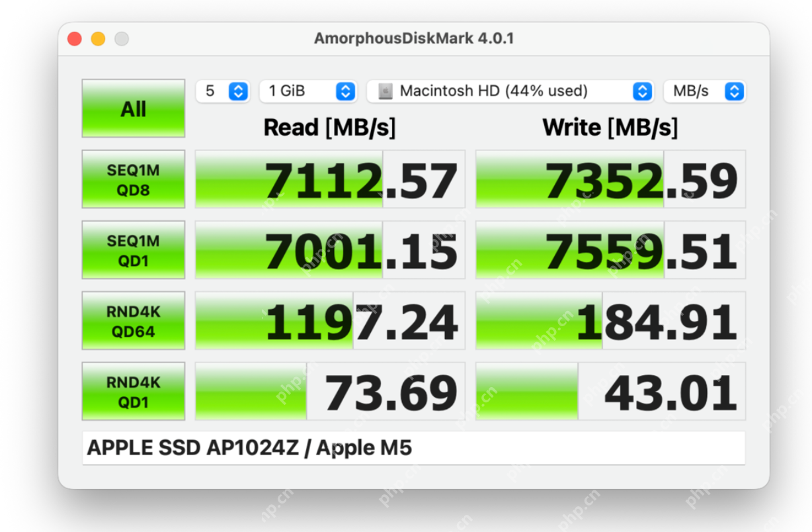Minimize the window with the yellow button

click(x=98, y=39)
